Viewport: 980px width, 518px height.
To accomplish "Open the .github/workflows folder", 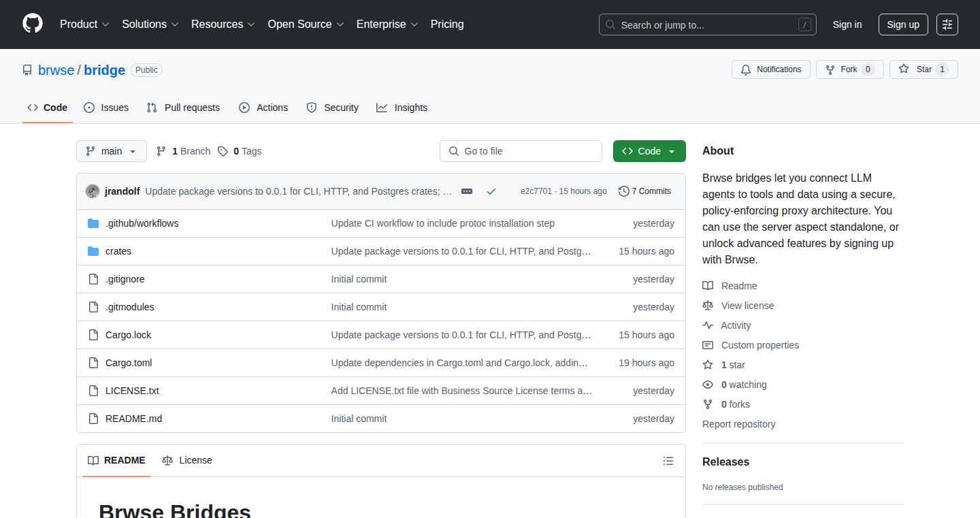I will [x=142, y=223].
